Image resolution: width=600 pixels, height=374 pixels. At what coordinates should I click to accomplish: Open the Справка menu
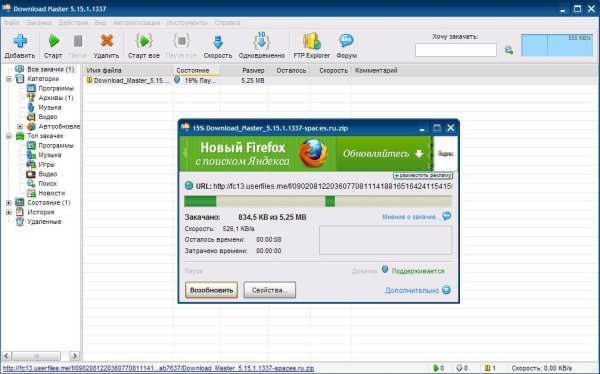[227, 23]
